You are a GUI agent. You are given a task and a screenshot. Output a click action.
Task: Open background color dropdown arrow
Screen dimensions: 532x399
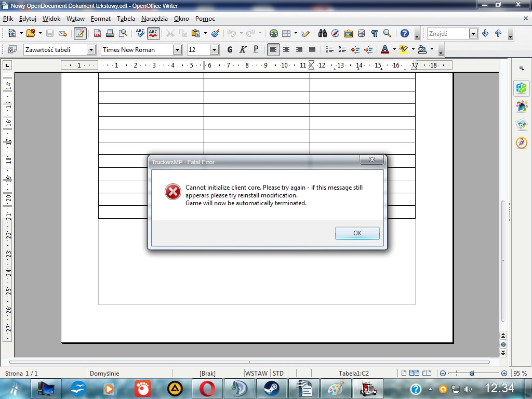pos(432,49)
